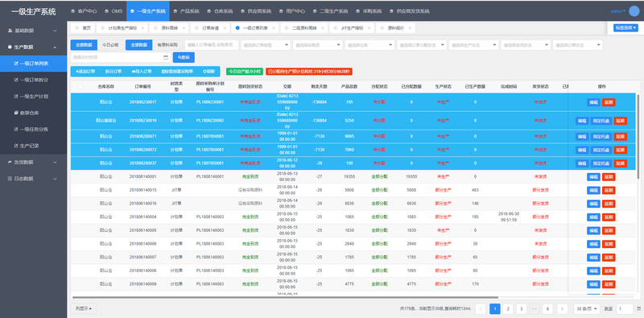Tick the select-all checkbox in table header
Viewport: 644px width, 318px height.
tap(80, 87)
